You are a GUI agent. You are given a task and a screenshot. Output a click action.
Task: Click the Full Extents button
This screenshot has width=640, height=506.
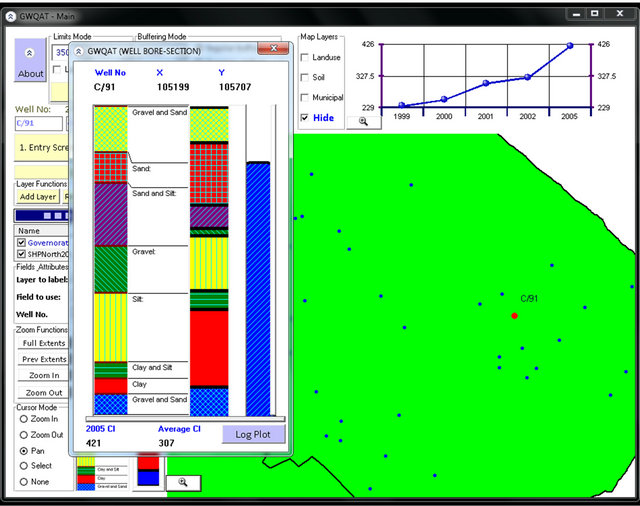(x=44, y=343)
